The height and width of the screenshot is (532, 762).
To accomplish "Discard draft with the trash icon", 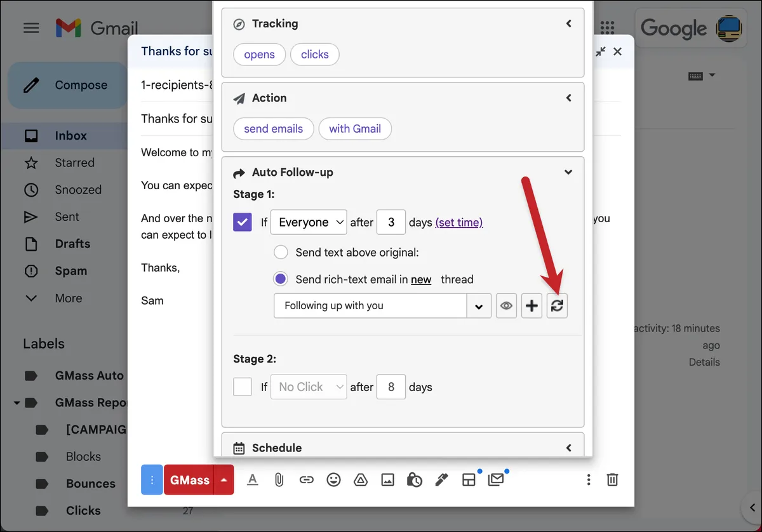I will [x=612, y=480].
